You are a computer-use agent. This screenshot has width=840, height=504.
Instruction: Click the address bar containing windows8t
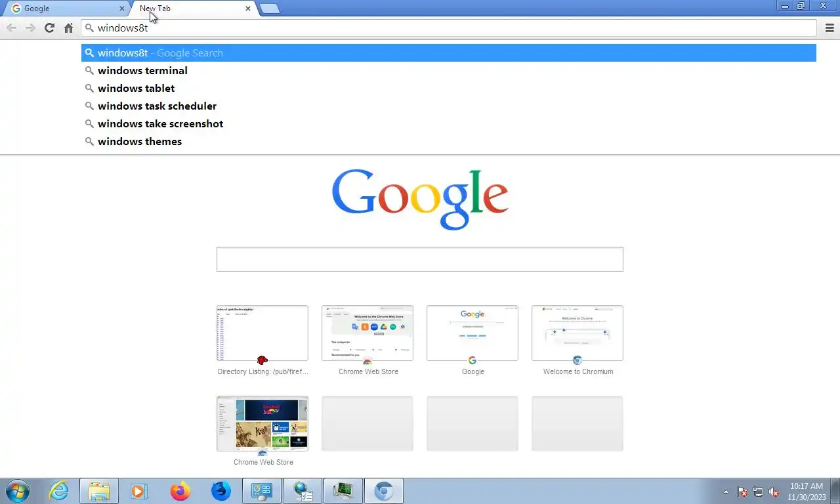[x=449, y=28]
